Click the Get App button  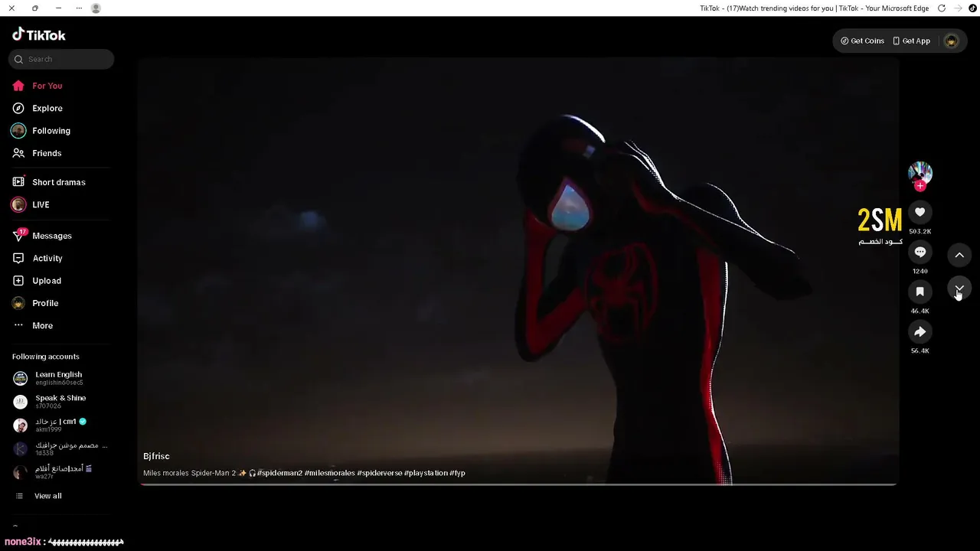(911, 41)
